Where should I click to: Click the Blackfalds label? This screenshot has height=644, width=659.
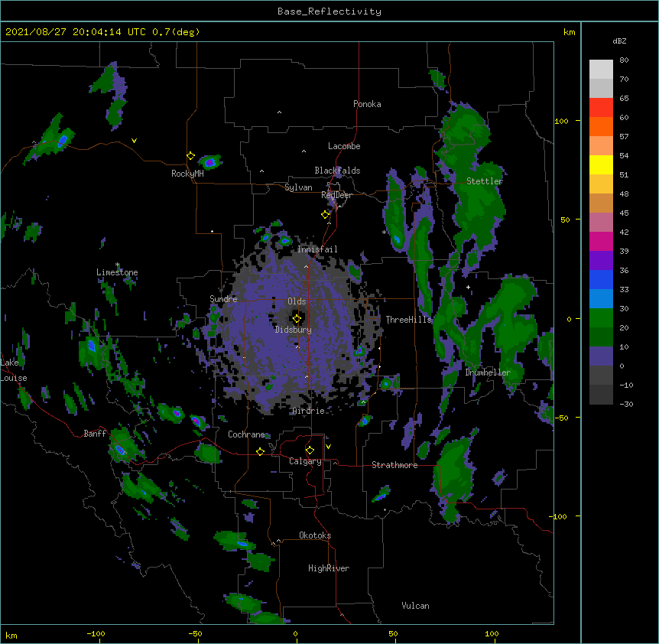337,171
